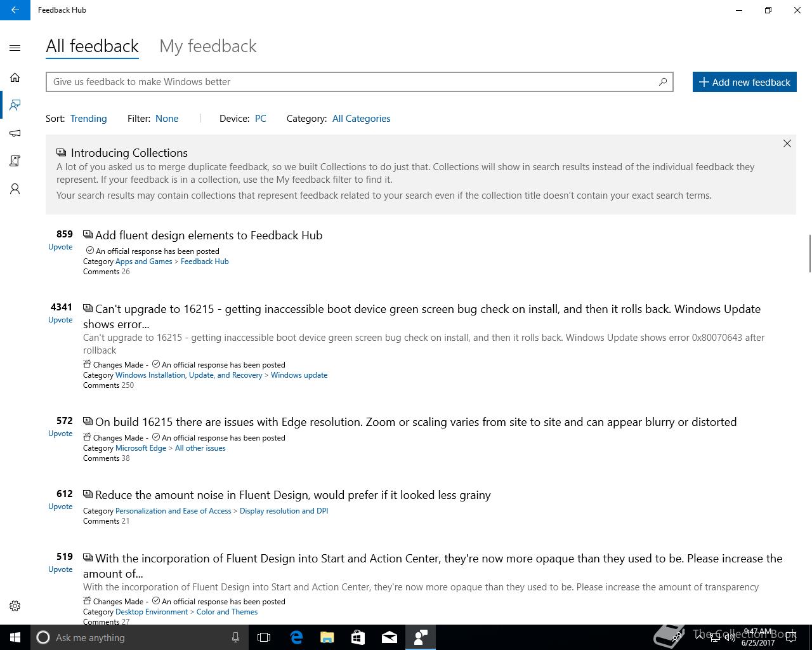This screenshot has height=650, width=812.
Task: Open 'Add fluent design elements to Feedback Hub'
Action: click(x=209, y=235)
